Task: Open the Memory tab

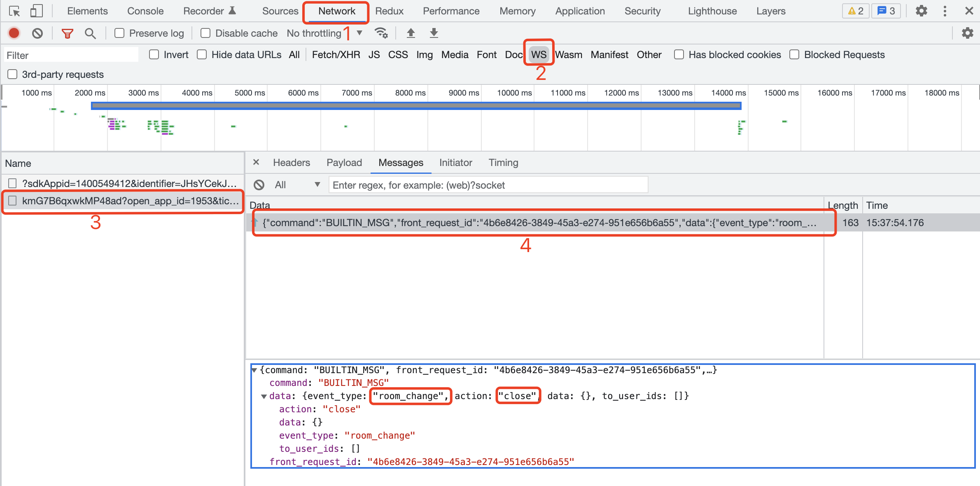Action: click(x=518, y=11)
